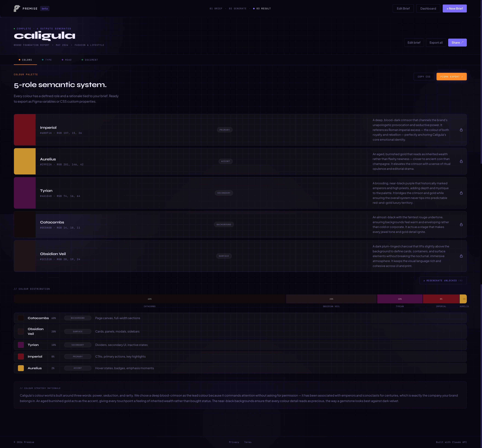Click the SURFACE badge on Obsidian Veil card

[224, 256]
